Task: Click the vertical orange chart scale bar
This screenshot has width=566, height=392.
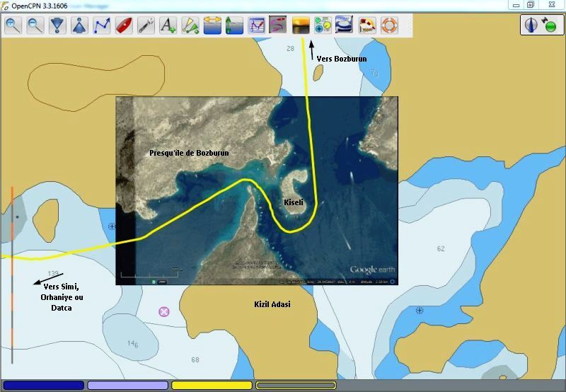Action: (x=12, y=275)
